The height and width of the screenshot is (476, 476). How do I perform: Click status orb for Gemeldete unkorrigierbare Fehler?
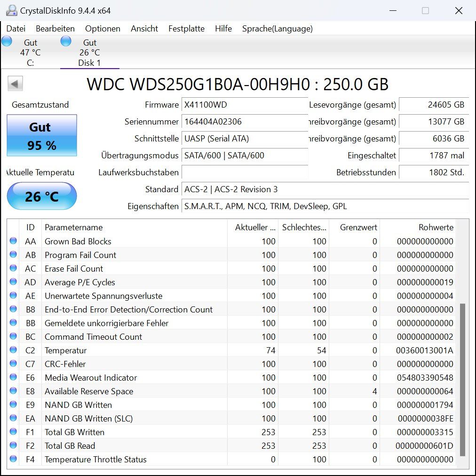pos(13,323)
